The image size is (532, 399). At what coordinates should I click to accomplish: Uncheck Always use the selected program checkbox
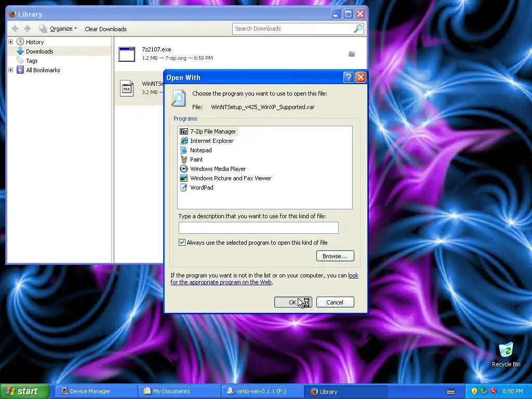click(182, 242)
